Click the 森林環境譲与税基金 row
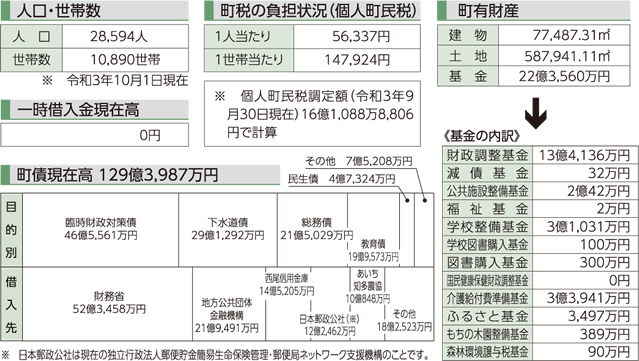639x361 pixels. 540,352
